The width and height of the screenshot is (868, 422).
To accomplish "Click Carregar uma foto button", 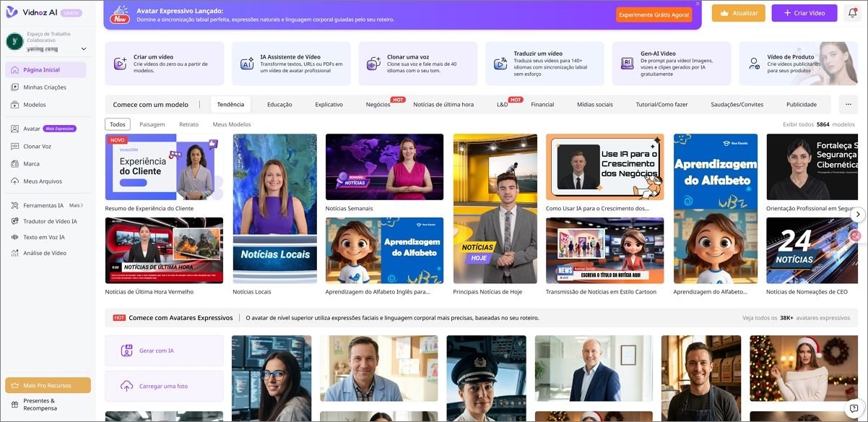I will click(x=164, y=386).
